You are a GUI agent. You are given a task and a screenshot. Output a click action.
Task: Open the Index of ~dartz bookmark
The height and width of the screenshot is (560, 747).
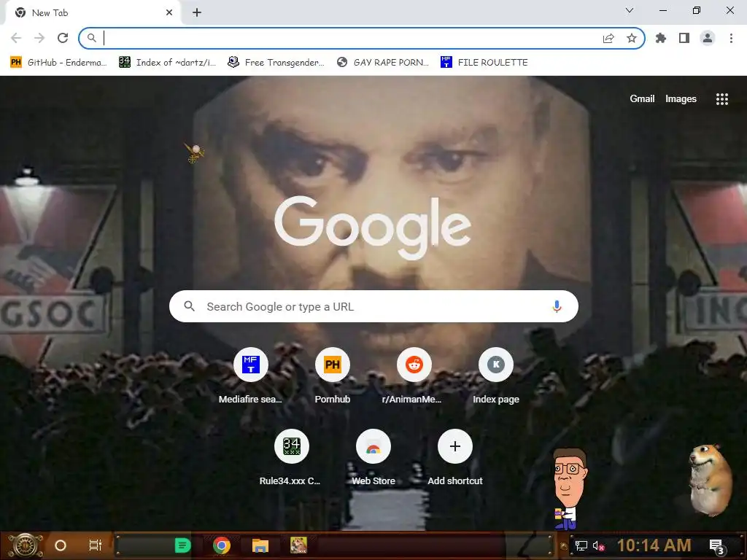tap(167, 63)
